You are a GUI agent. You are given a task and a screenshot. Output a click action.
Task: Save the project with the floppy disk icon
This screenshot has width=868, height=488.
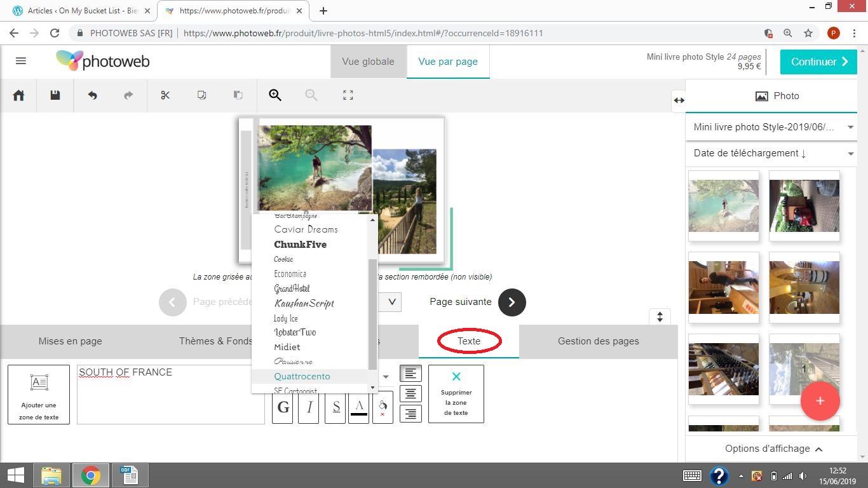click(55, 95)
